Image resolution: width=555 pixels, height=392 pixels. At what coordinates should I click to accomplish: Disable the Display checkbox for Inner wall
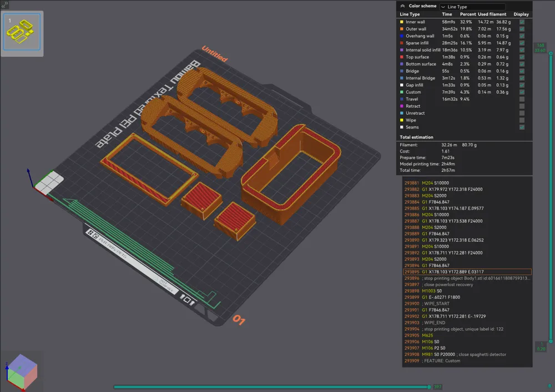click(521, 22)
